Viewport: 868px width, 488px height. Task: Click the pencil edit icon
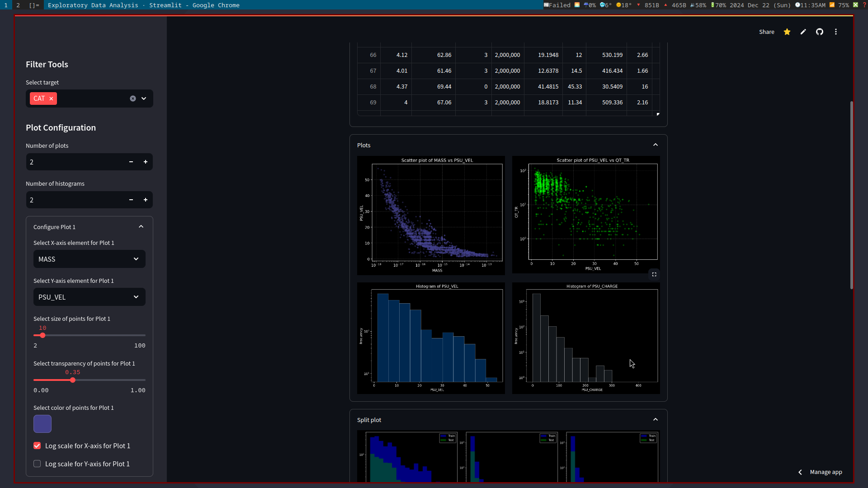pyautogui.click(x=803, y=32)
